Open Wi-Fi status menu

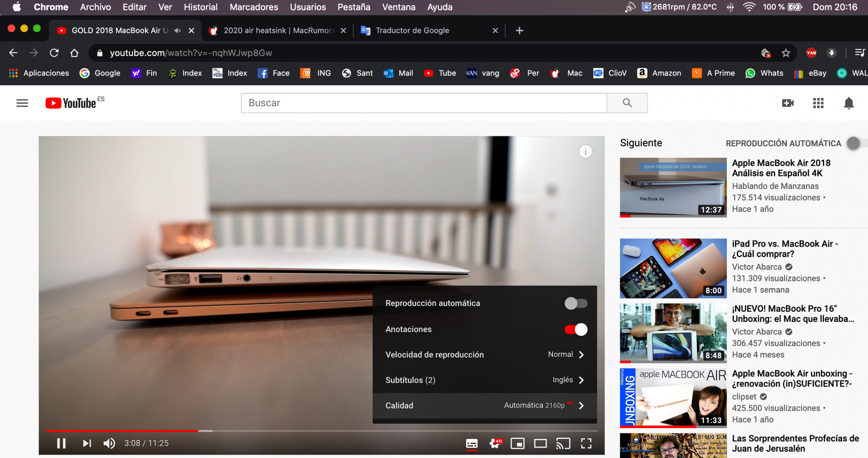[749, 7]
